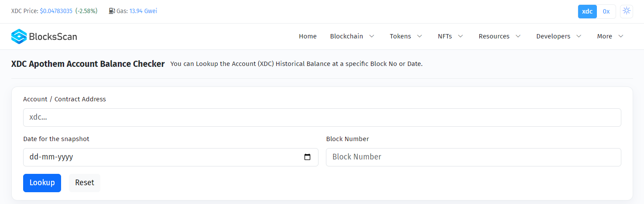Switch address prefix to 0x

pos(606,11)
